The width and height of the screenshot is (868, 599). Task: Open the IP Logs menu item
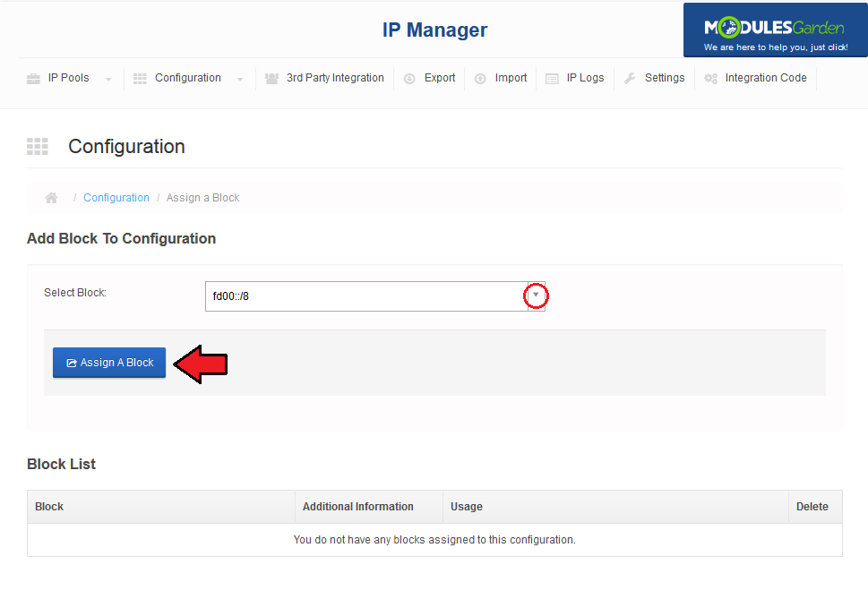tap(575, 78)
